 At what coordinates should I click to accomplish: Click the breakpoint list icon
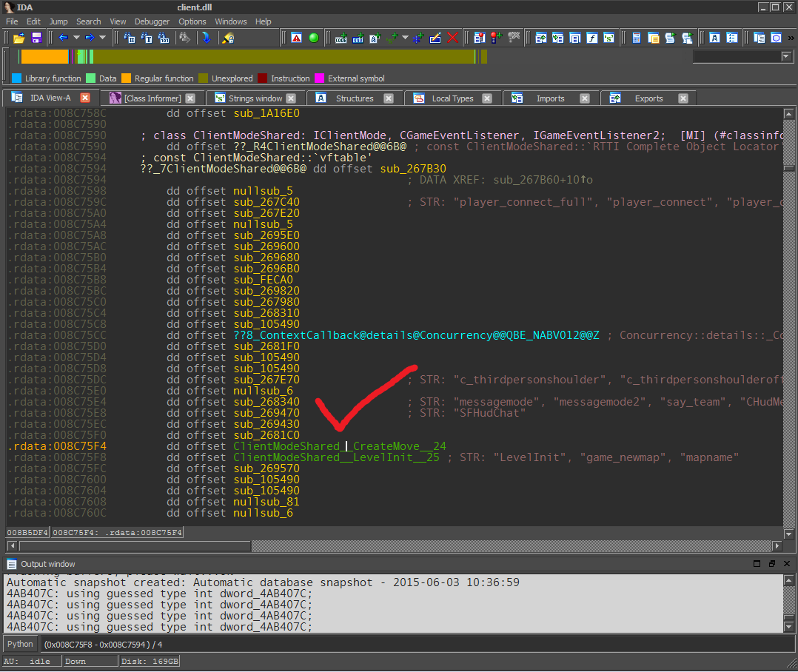pyautogui.click(x=480, y=38)
